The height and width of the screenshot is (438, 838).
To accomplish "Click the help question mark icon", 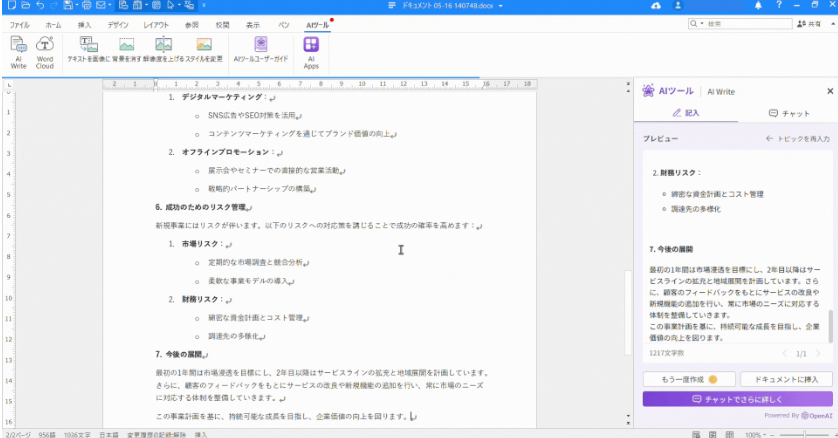I will [x=779, y=5].
